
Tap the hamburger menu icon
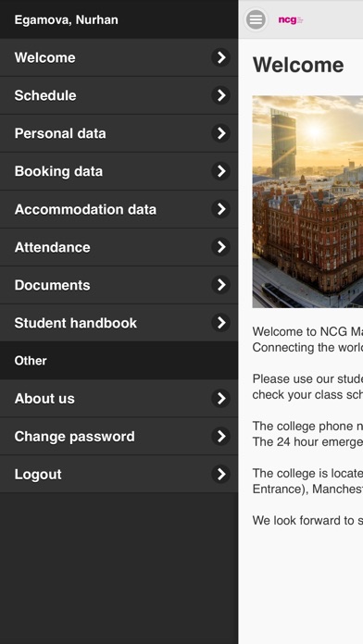[x=256, y=19]
